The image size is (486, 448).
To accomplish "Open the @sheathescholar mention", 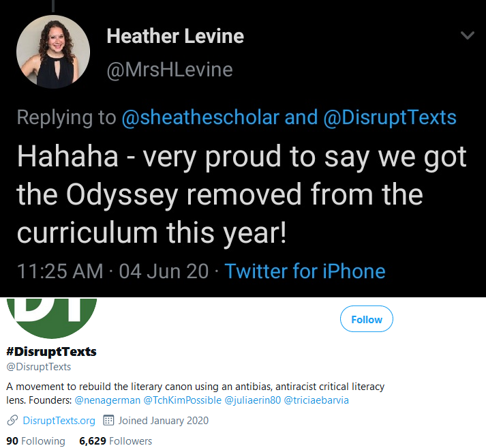I will pyautogui.click(x=200, y=117).
